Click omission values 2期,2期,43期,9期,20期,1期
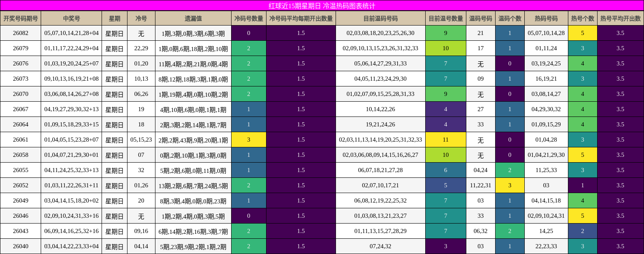Image resolution: width=644 pixels, height=254 pixels. tap(193, 140)
